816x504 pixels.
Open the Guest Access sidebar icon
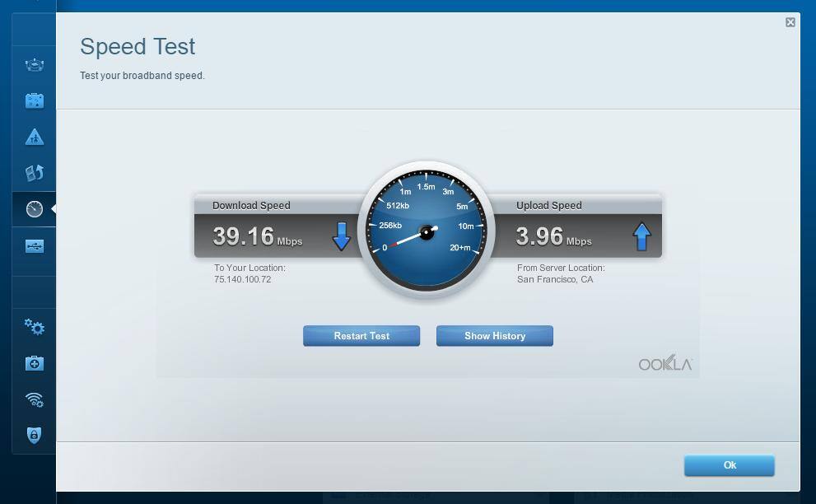click(34, 100)
